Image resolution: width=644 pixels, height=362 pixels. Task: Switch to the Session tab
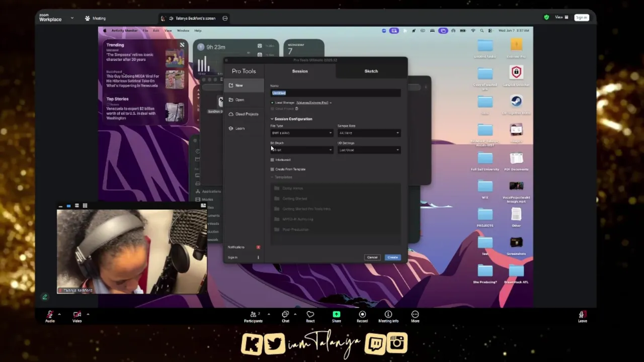tap(300, 71)
